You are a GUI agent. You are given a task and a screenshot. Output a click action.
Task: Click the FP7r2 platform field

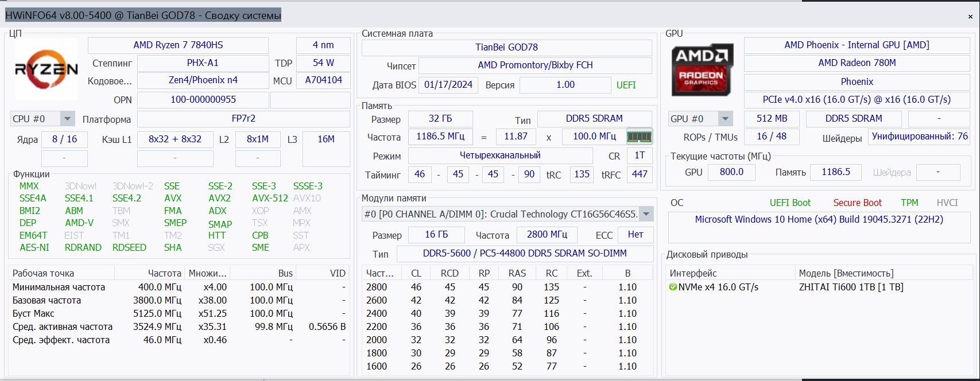[243, 119]
